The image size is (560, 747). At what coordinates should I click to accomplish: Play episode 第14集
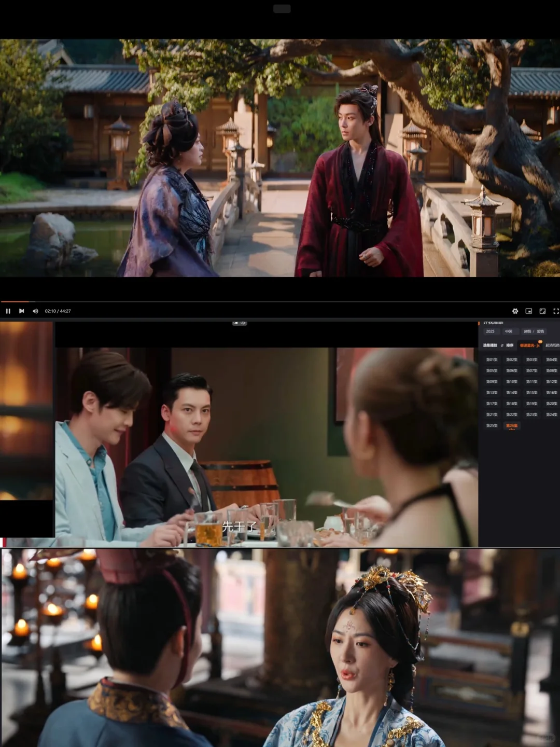(x=512, y=393)
